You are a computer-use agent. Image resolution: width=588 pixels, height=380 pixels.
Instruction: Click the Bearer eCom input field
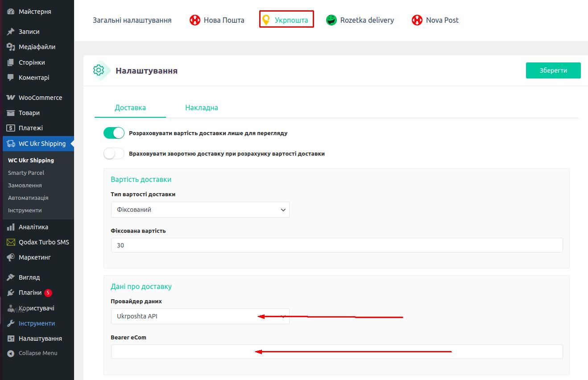tap(337, 351)
